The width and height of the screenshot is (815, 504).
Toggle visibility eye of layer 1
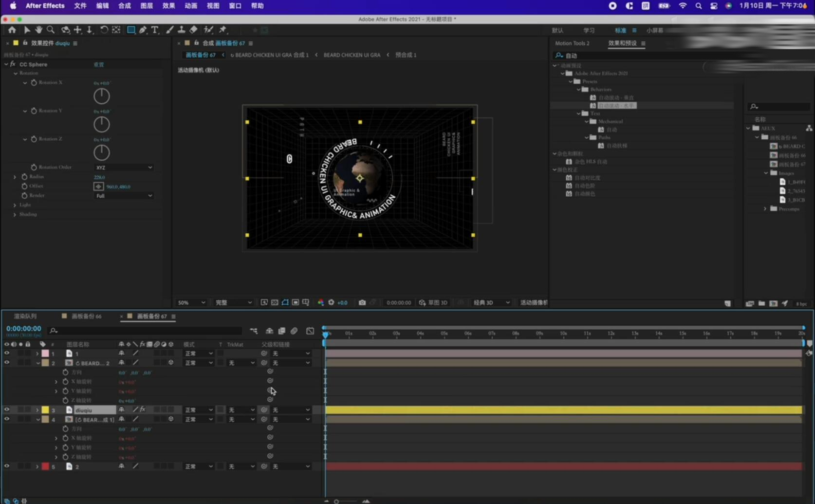click(x=7, y=354)
